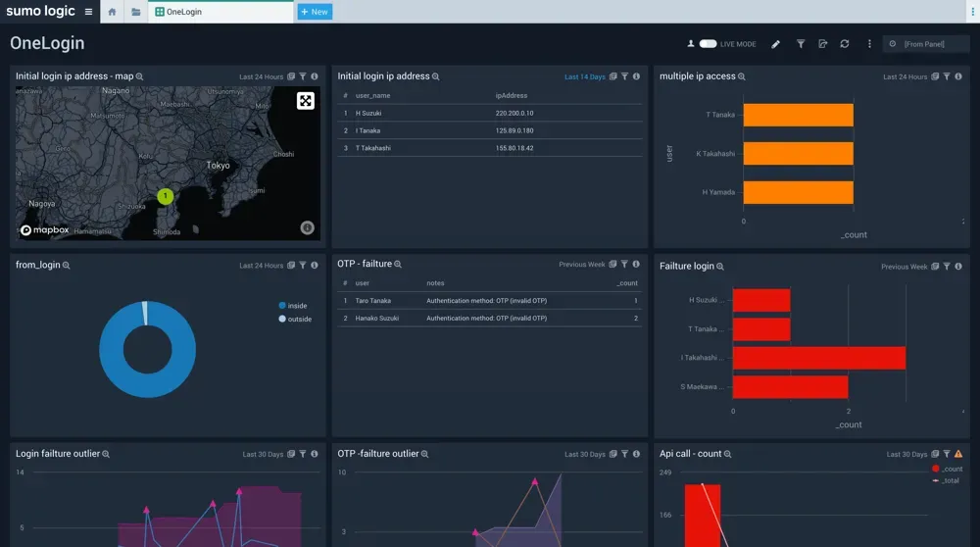Click the + New button
Screen dimensions: 980x547
[x=315, y=12]
